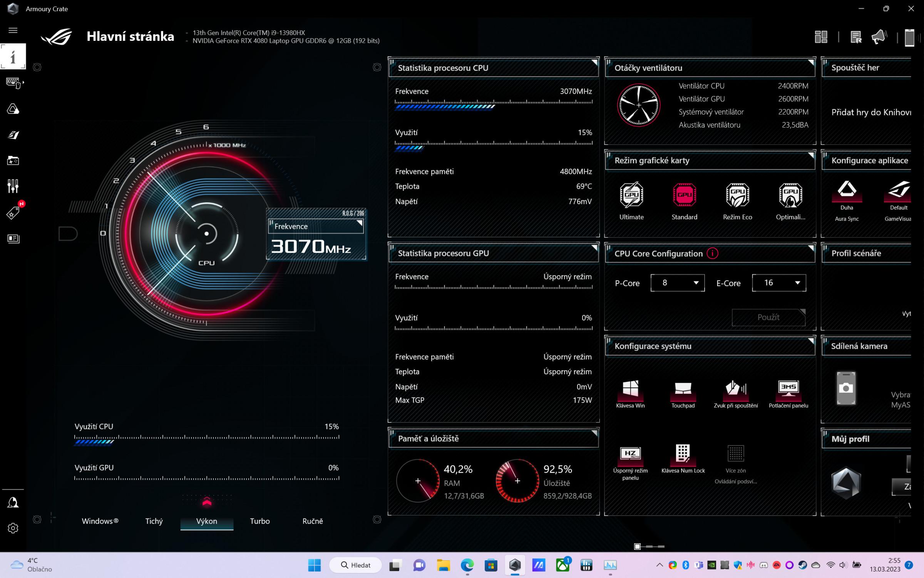Click the CPU Core Configuration info icon
The image size is (924, 578).
pyautogui.click(x=713, y=254)
